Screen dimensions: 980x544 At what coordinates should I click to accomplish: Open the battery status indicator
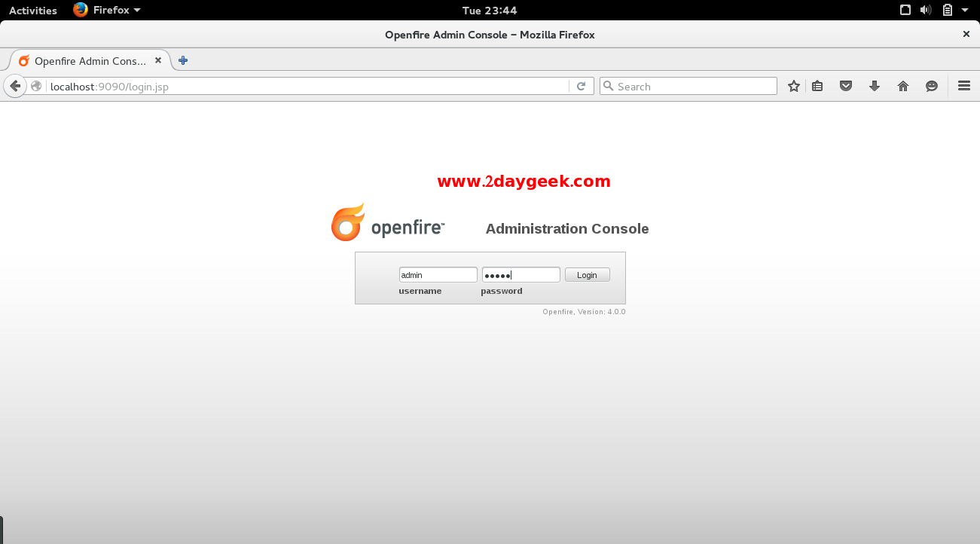click(948, 10)
